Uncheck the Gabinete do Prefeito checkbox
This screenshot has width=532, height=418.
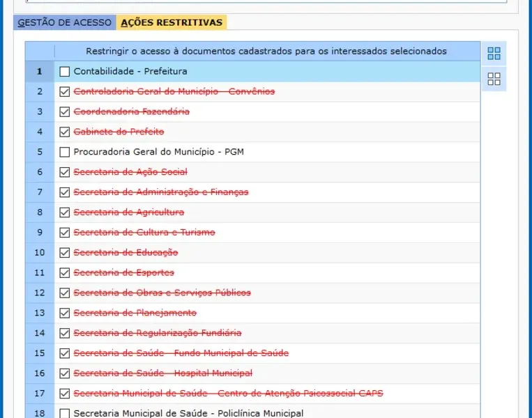coord(64,132)
